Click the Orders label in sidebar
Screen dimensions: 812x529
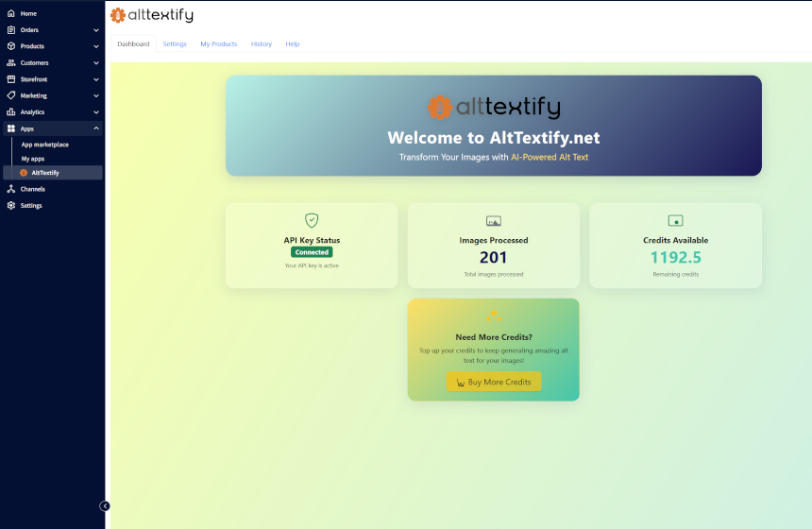(x=29, y=30)
